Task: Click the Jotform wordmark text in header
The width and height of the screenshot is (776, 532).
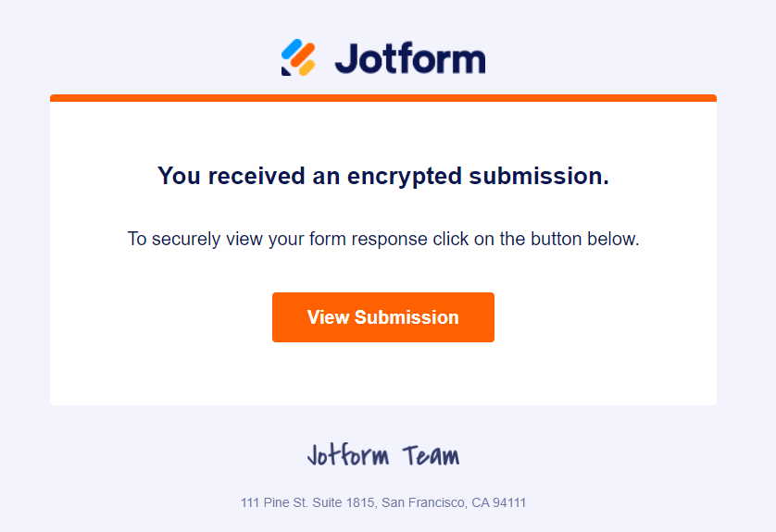Action: [x=409, y=57]
